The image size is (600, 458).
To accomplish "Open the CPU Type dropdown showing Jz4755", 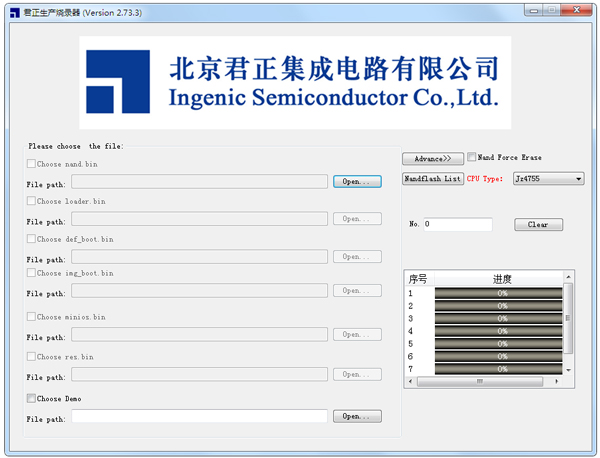I will [x=548, y=179].
